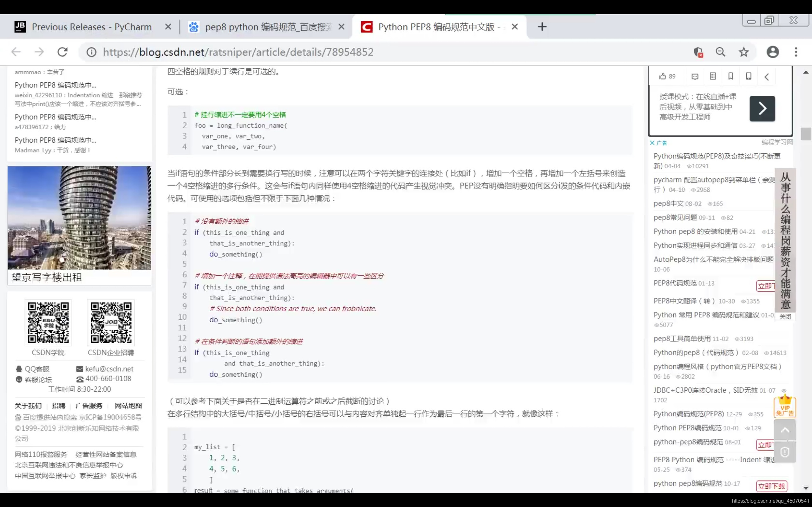Click the browser reload page icon
Viewport: 812px width, 507px height.
(x=62, y=52)
